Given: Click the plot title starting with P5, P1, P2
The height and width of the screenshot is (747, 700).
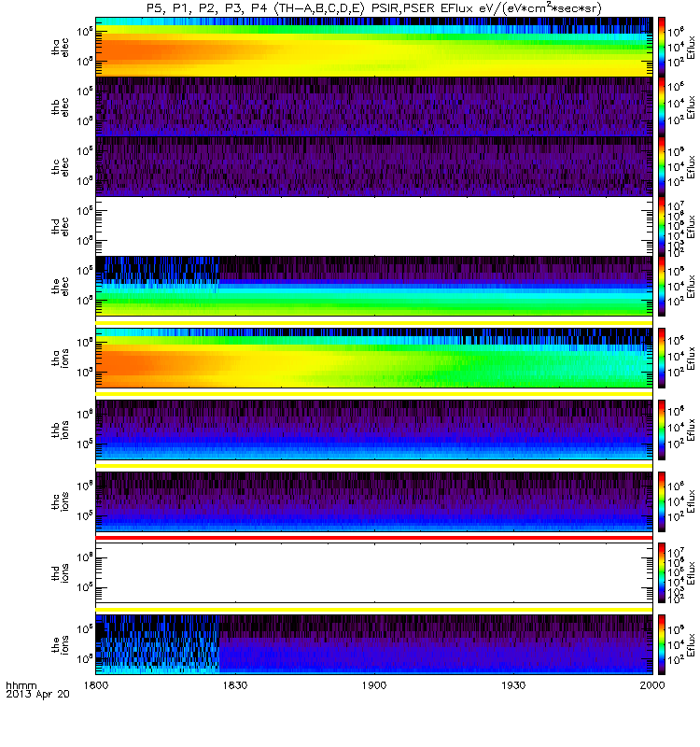Looking at the screenshot, I should coord(374,8).
